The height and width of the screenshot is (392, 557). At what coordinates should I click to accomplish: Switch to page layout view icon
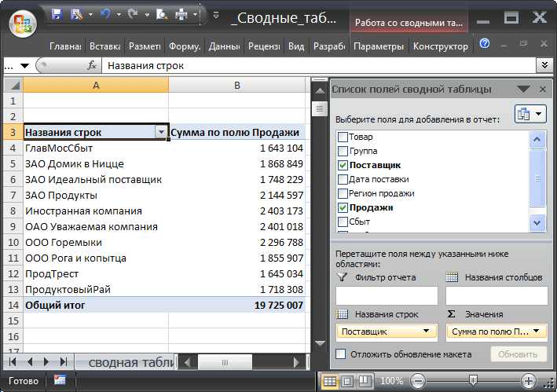point(347,381)
